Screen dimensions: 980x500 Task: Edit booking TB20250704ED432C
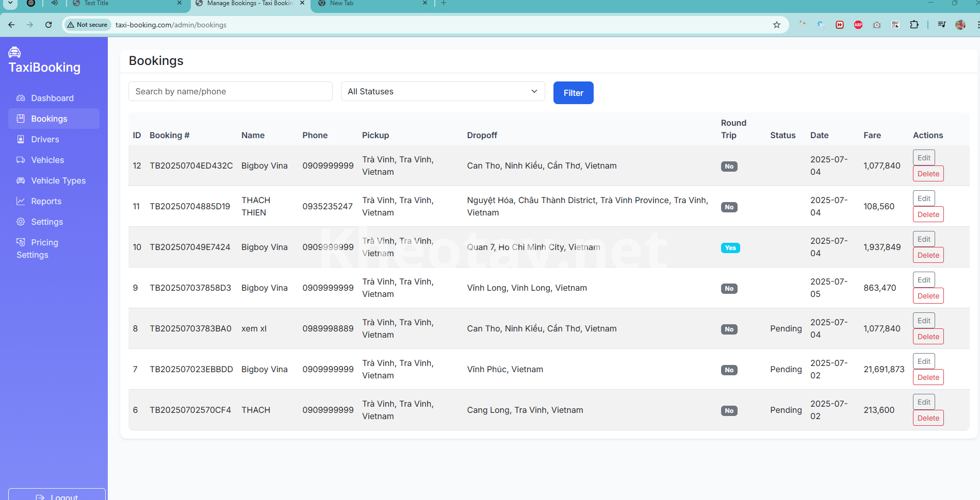923,158
